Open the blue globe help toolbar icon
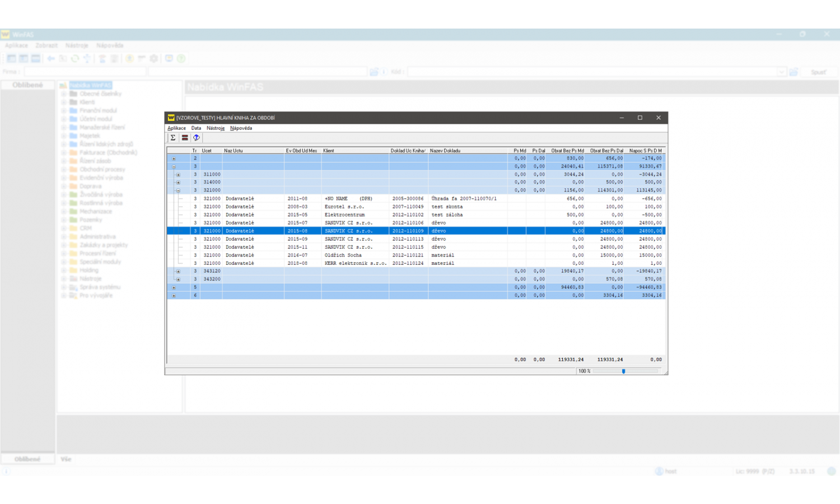The image size is (840, 504). [x=196, y=138]
